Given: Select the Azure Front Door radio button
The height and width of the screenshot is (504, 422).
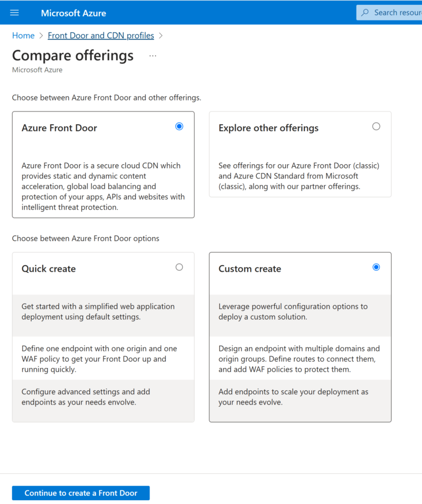Looking at the screenshot, I should point(179,126).
